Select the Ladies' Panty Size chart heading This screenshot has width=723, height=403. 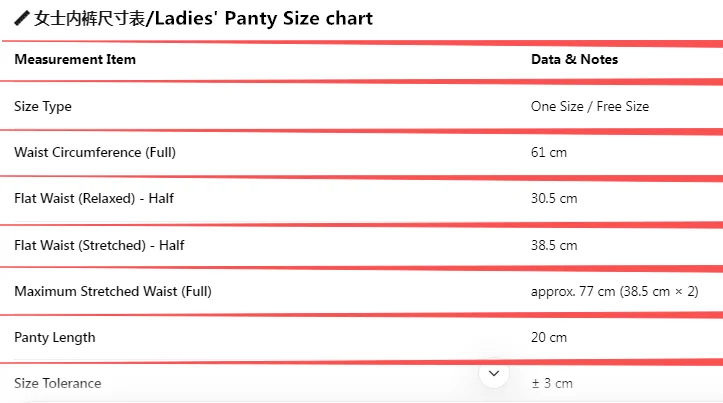point(260,19)
